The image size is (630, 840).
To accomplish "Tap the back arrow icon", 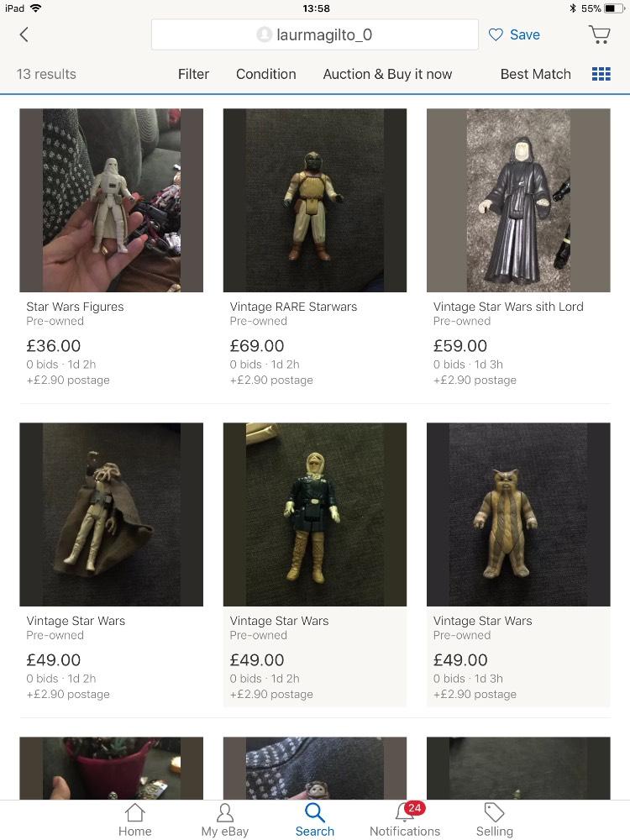I will [x=24, y=34].
